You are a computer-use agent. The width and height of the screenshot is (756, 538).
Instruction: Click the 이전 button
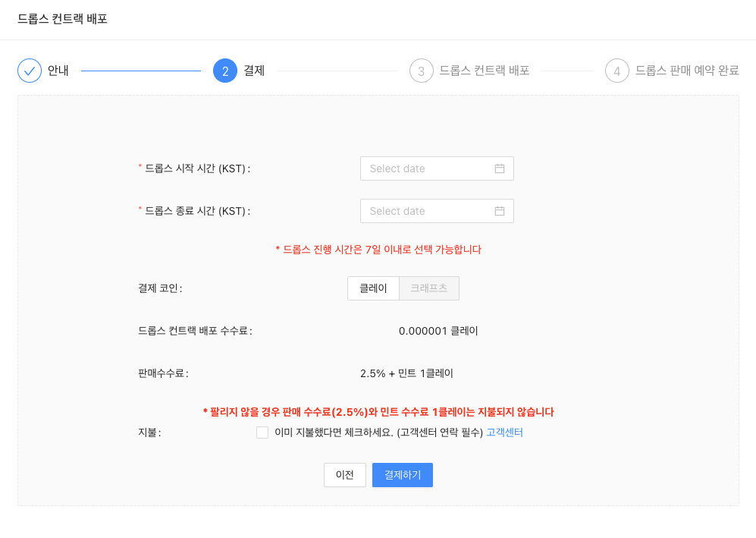pyautogui.click(x=345, y=475)
